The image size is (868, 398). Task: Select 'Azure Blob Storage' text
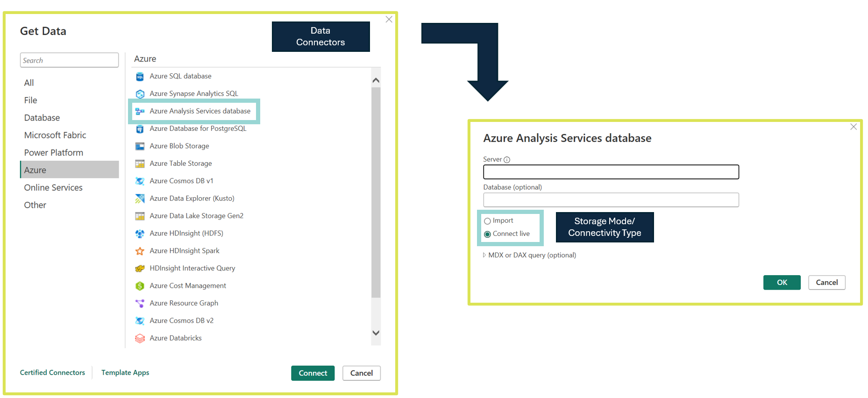click(x=179, y=146)
